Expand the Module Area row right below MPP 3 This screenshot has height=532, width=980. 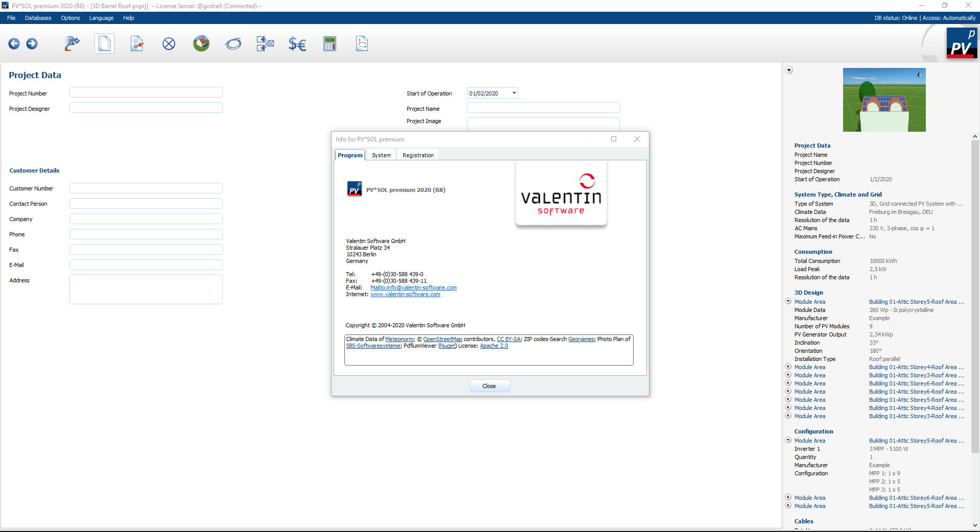pyautogui.click(x=788, y=497)
